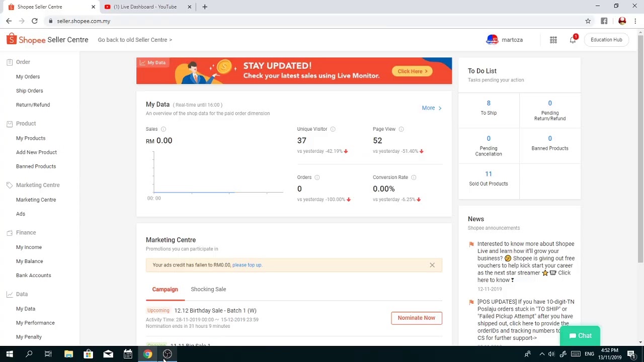Dismiss the ads credit warning banner
Screen dimensions: 644x362
point(432,265)
